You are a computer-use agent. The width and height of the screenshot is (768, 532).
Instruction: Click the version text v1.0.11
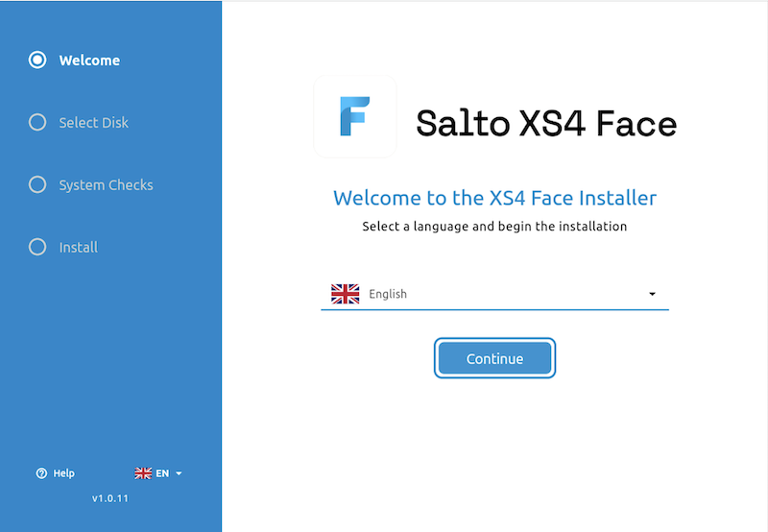[110, 498]
